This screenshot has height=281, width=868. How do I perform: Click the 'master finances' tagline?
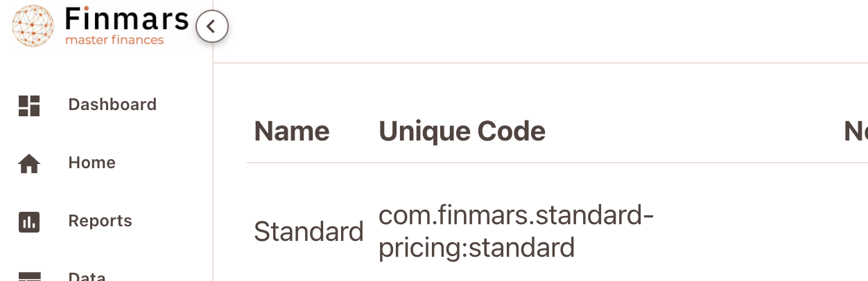pyautogui.click(x=114, y=40)
